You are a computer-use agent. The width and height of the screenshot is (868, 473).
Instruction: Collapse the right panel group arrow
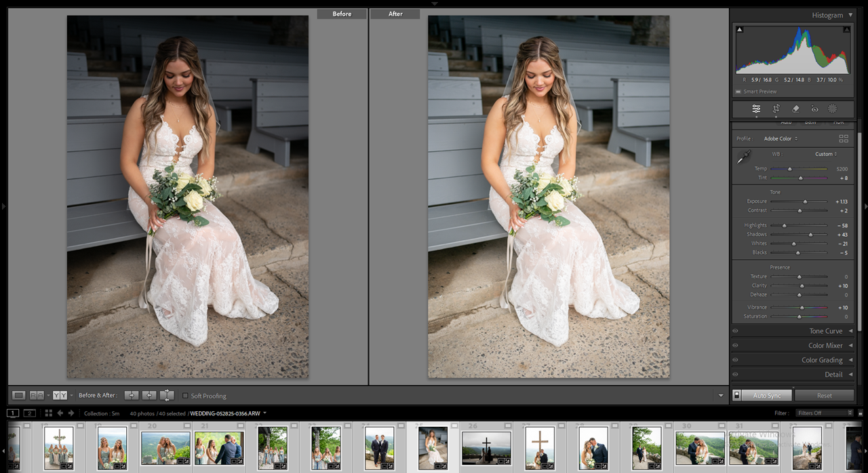point(865,206)
